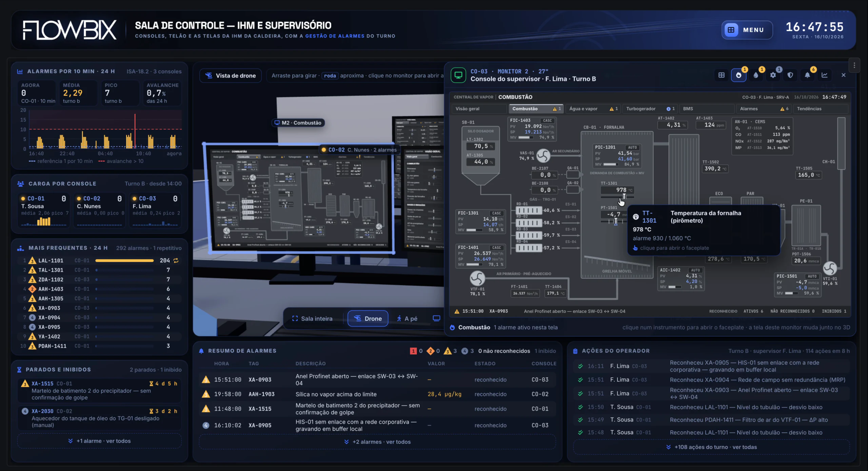Click the AAH-1903 row in alarm summary
This screenshot has width=868, height=471.
377,394
